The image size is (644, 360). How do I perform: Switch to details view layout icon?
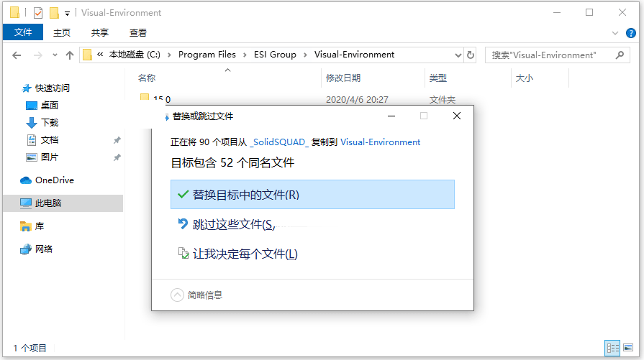(x=612, y=348)
